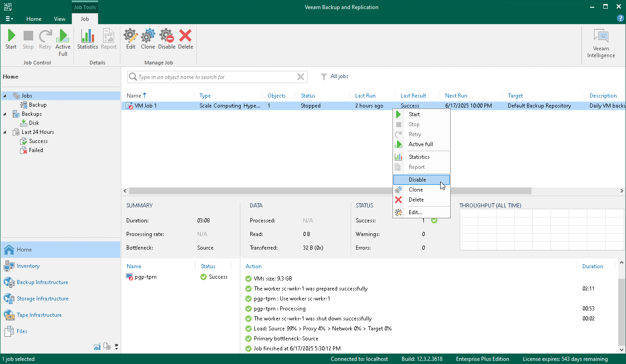Viewport: 626px width, 364px height.
Task: Click the gear icon in navigation footer
Action: (107, 347)
